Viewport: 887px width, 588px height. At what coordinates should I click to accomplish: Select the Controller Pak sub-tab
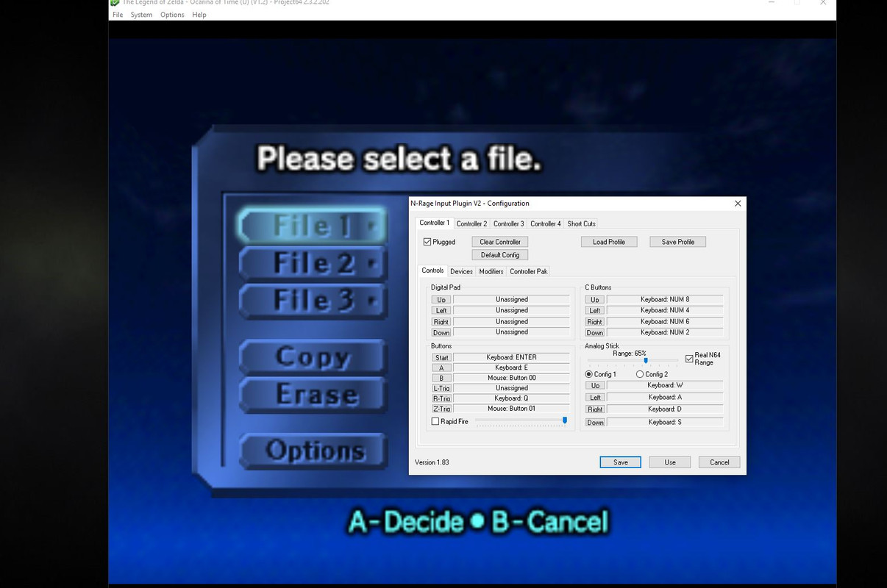529,271
